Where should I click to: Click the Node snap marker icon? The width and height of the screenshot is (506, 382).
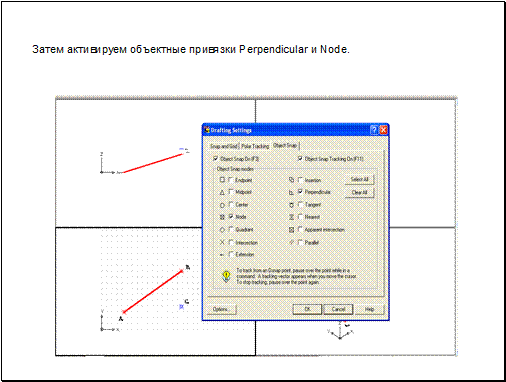(222, 217)
